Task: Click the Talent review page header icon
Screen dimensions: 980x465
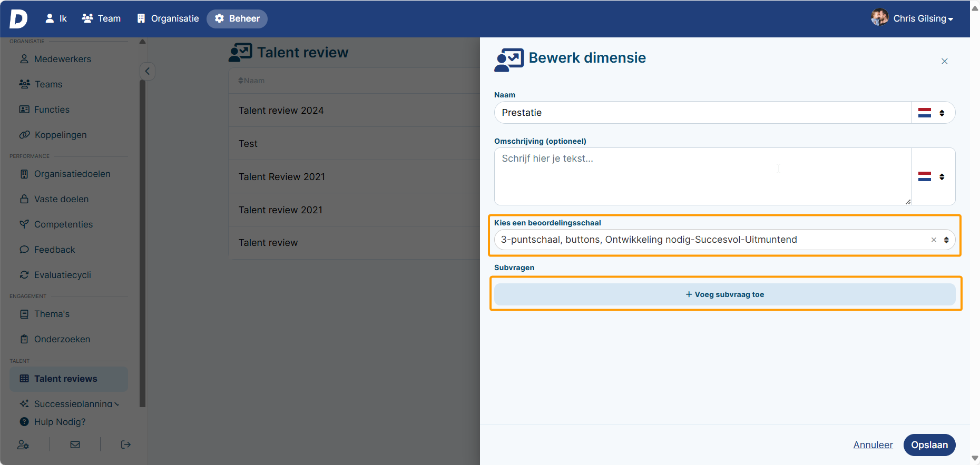Action: click(x=240, y=53)
